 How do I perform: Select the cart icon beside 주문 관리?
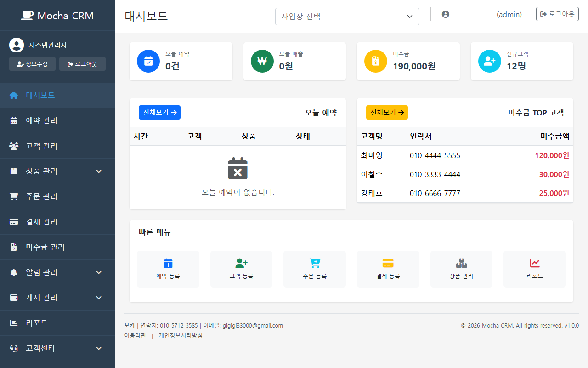point(13,196)
